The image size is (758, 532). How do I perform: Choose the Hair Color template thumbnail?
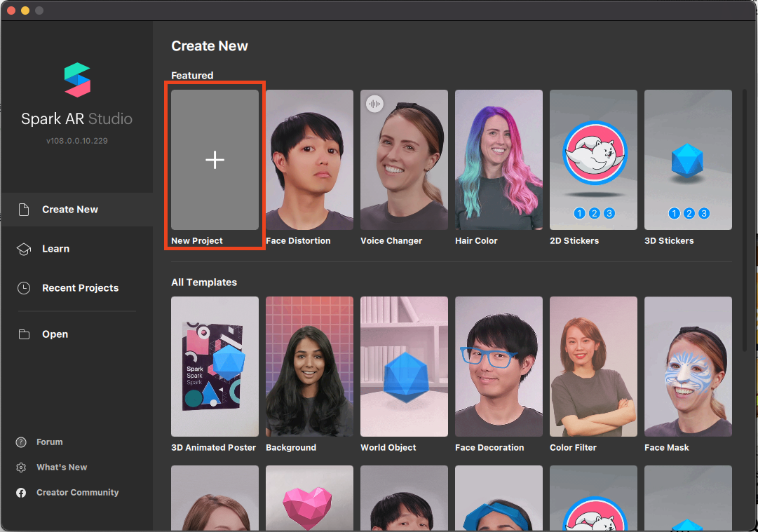tap(499, 160)
